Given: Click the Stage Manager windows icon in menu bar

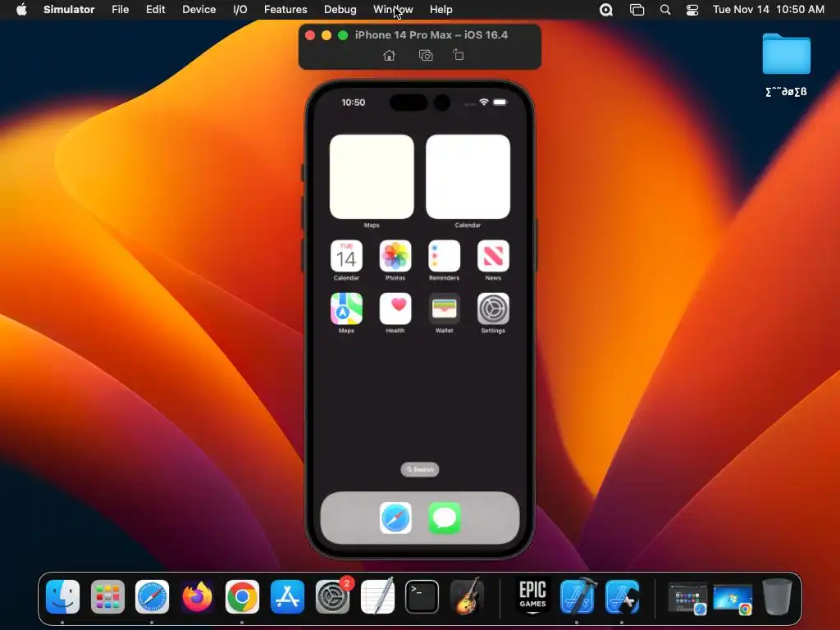Looking at the screenshot, I should point(637,10).
